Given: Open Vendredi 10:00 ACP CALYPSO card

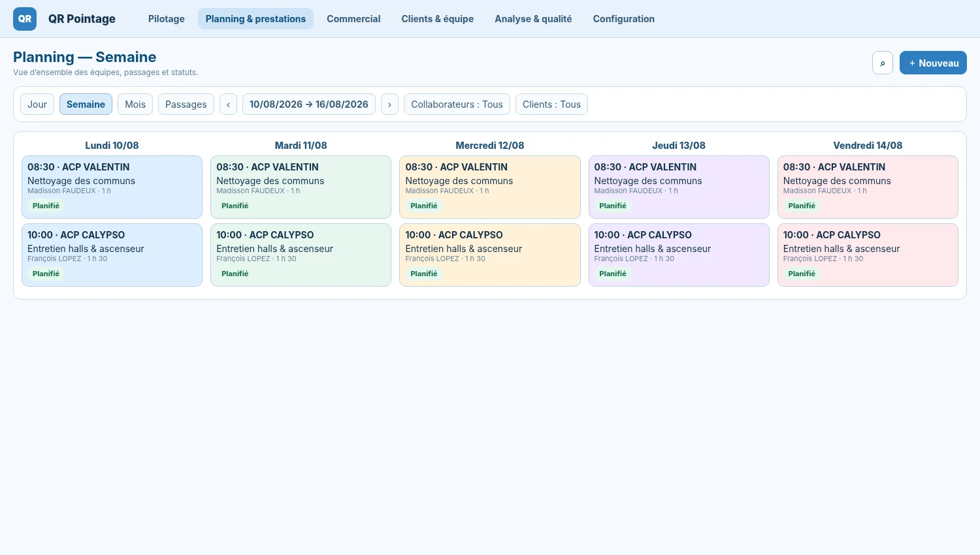Looking at the screenshot, I should (x=868, y=255).
